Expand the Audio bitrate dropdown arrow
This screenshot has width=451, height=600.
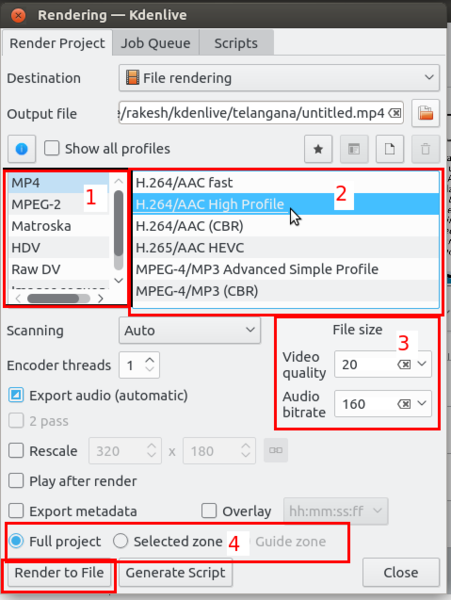click(422, 403)
